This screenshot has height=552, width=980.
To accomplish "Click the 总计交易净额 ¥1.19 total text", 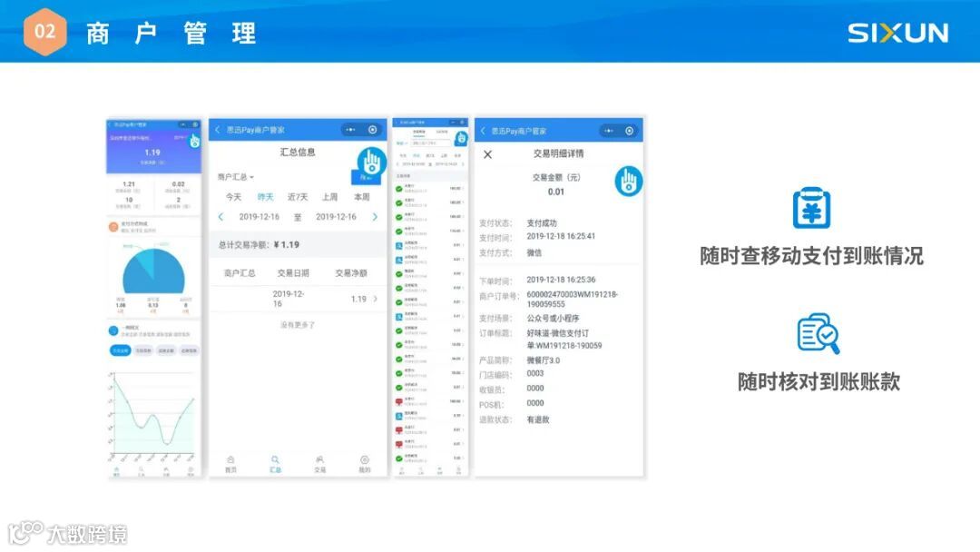I will coord(259,244).
